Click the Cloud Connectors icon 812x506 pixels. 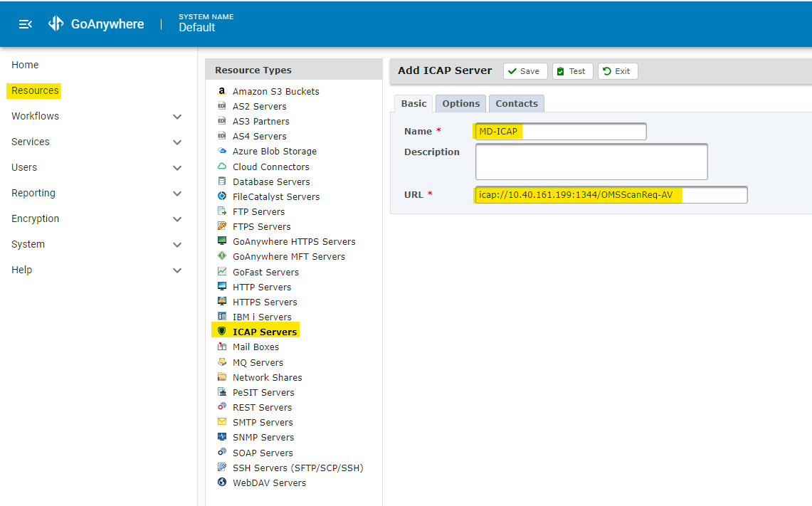click(222, 167)
